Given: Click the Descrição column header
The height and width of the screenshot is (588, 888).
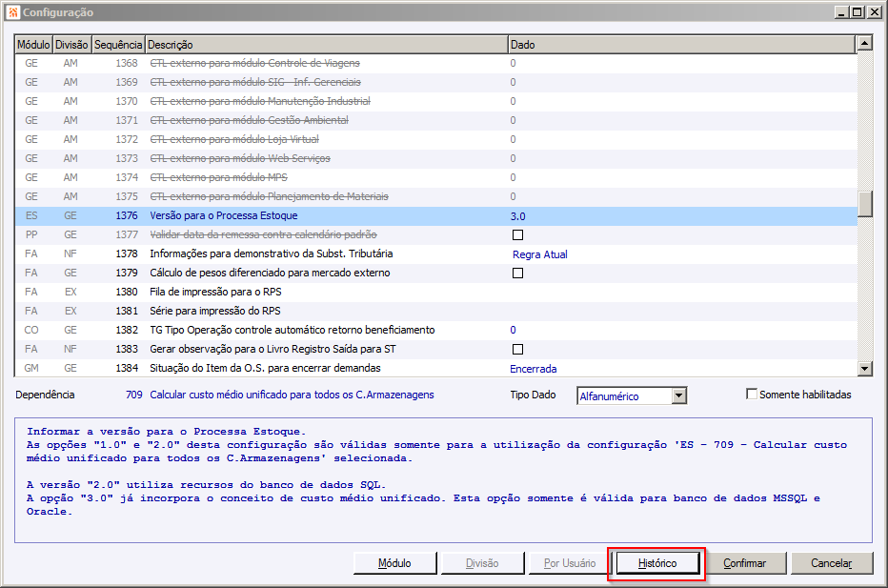Looking at the screenshot, I should coord(326,45).
